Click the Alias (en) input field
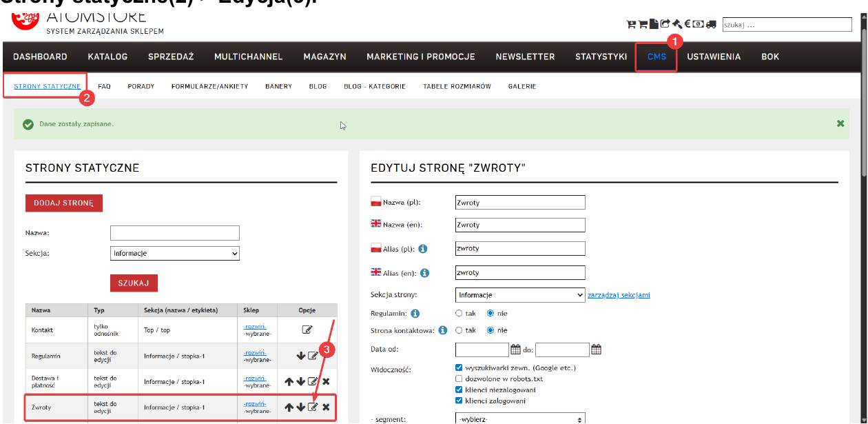This screenshot has height=424, width=868. click(x=520, y=273)
